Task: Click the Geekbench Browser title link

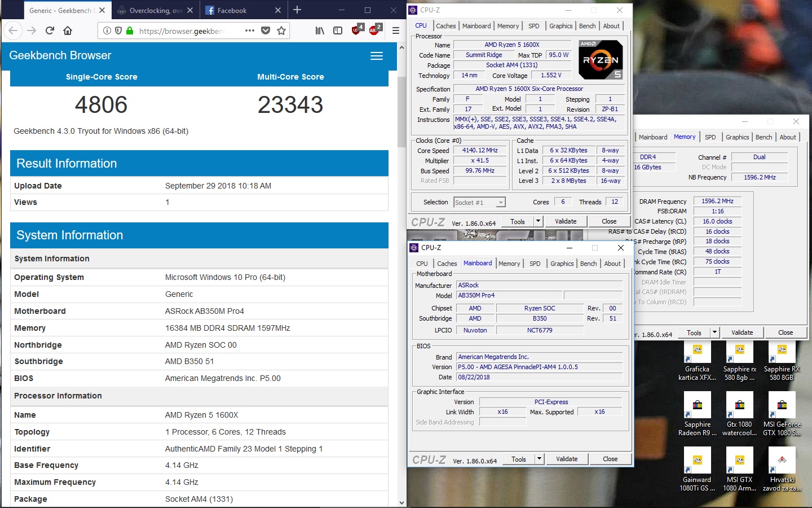Action: point(60,55)
